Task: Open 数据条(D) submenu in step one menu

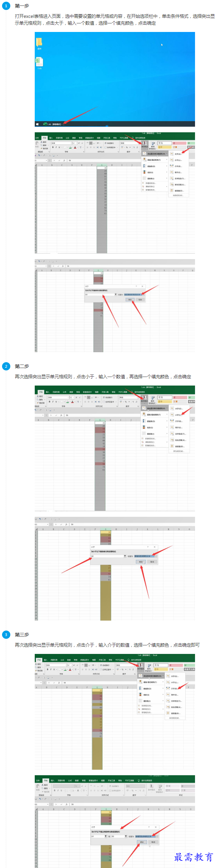Action: click(x=155, y=166)
